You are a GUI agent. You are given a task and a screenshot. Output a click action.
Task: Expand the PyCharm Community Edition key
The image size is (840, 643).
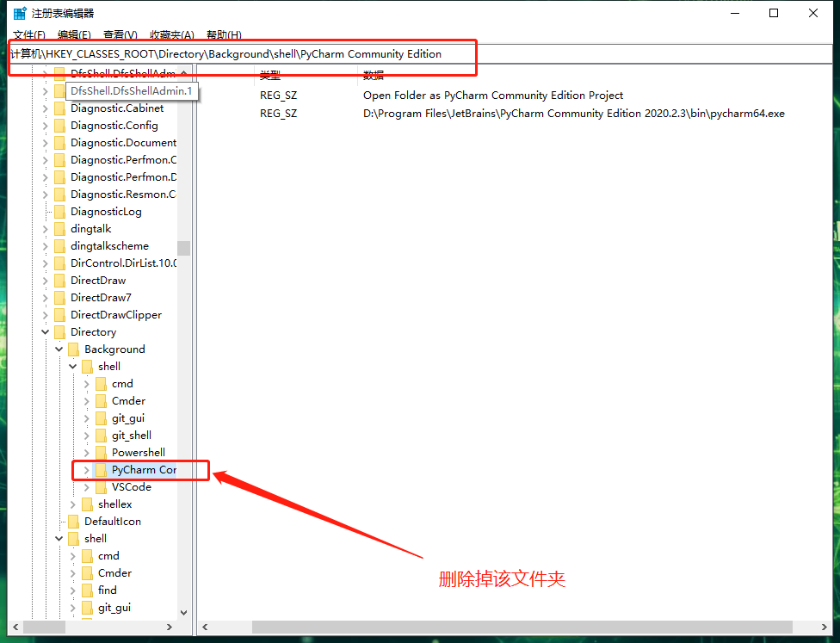point(87,470)
